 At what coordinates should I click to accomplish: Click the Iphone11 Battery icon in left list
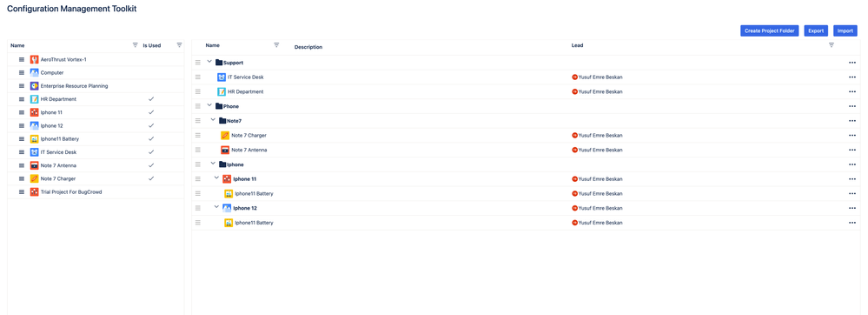35,138
